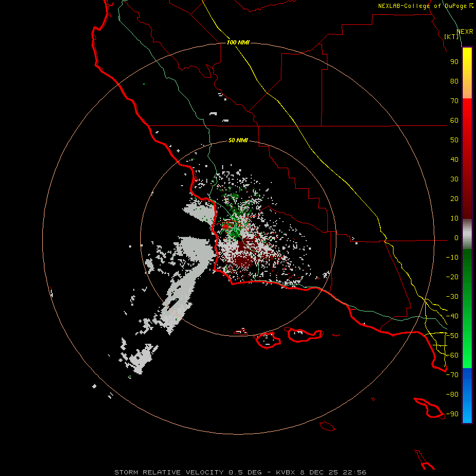
Task: Select the 50 NMI range ring label
Action: (x=238, y=140)
